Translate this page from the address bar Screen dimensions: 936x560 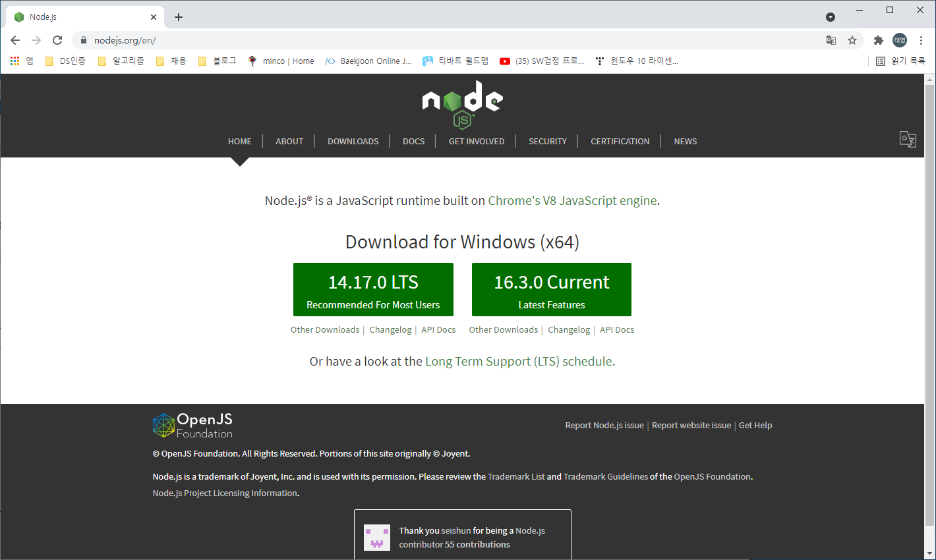coord(831,40)
